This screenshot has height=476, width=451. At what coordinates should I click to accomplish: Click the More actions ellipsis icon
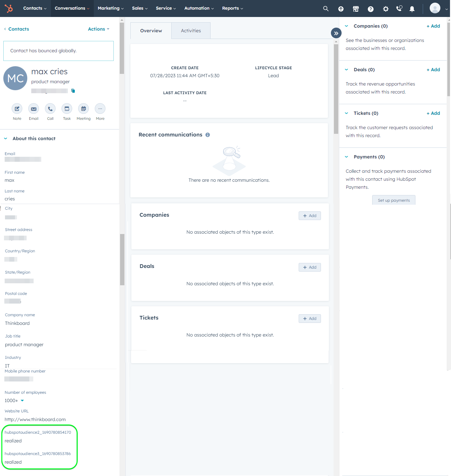(x=100, y=109)
